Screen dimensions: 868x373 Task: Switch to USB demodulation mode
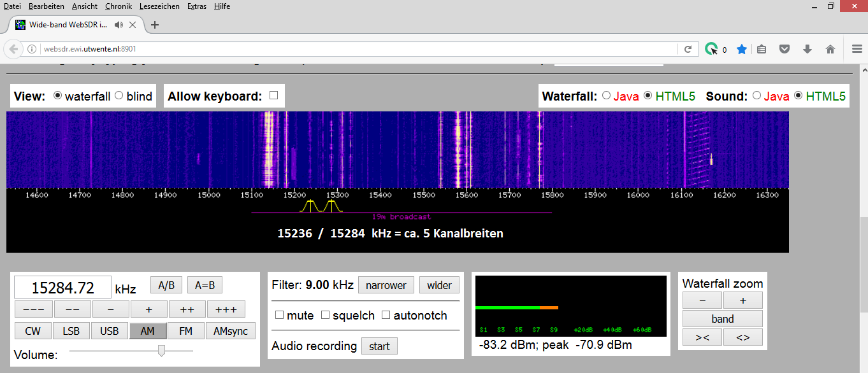(x=110, y=331)
